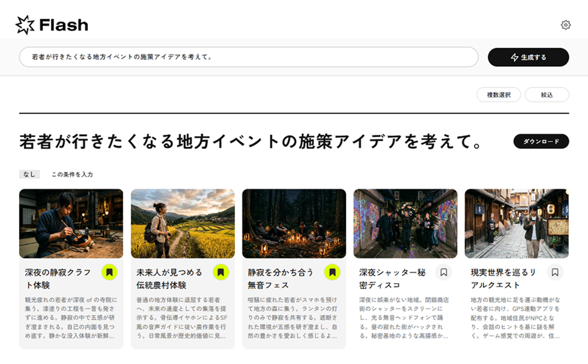Click description starting 喧騒に疲れた若者がスマホ
Screen dimensions: 588x364
(x=293, y=318)
